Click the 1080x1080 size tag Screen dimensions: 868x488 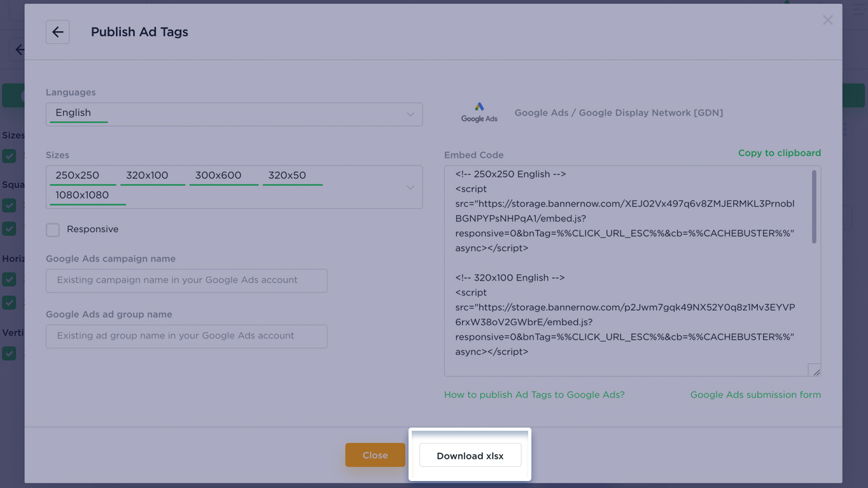click(x=88, y=195)
